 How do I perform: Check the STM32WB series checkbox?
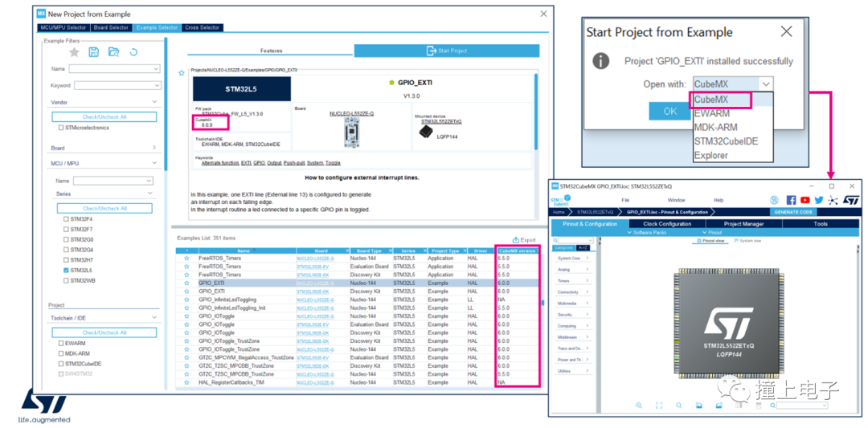pyautogui.click(x=67, y=280)
